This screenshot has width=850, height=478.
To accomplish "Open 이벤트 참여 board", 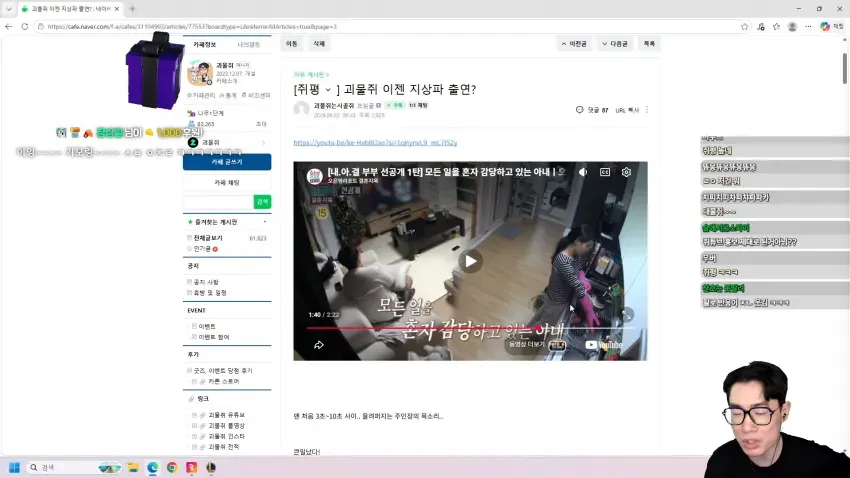I will [214, 337].
